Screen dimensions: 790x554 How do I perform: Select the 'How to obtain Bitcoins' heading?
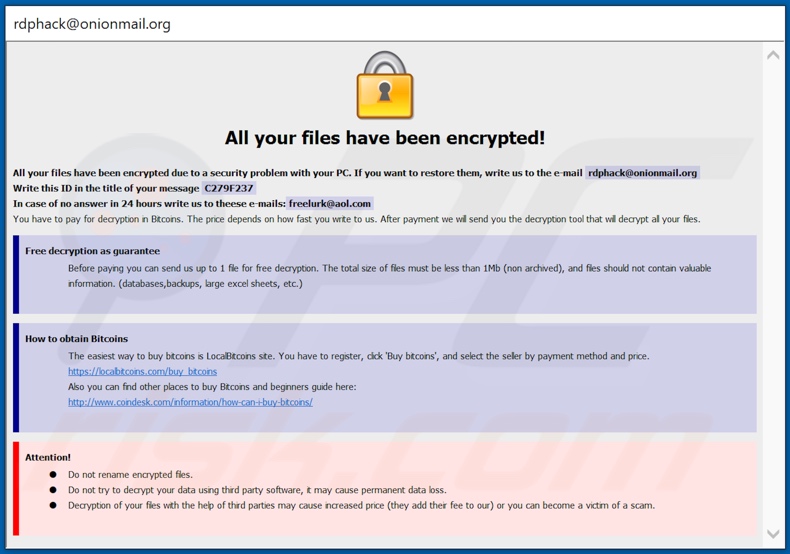tap(77, 339)
